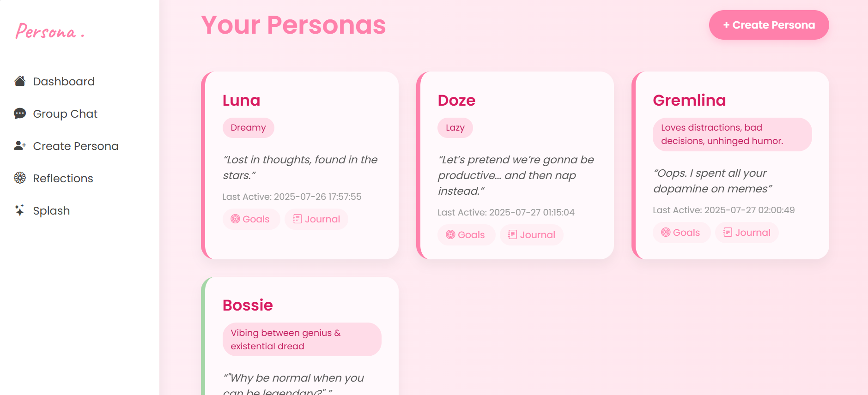Open Luna's Journal

[316, 219]
